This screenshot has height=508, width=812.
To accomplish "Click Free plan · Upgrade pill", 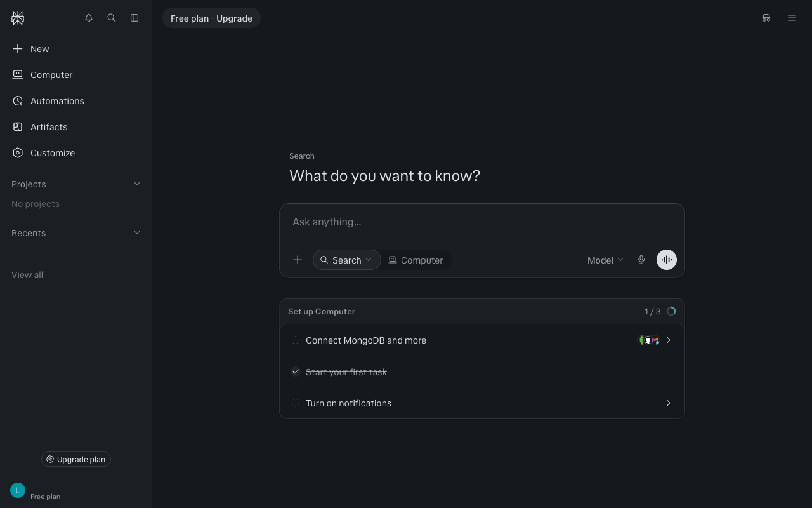I will pyautogui.click(x=211, y=18).
